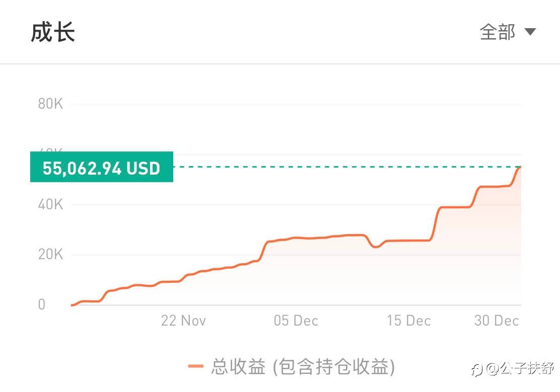Click the dropdown arrow beside 全部
The height and width of the screenshot is (392, 560).
coord(530,33)
